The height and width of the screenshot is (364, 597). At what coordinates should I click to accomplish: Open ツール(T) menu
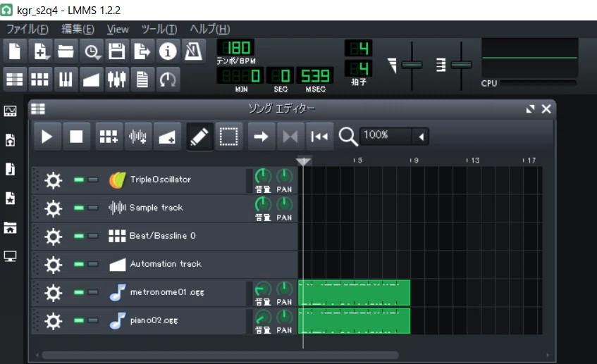159,30
